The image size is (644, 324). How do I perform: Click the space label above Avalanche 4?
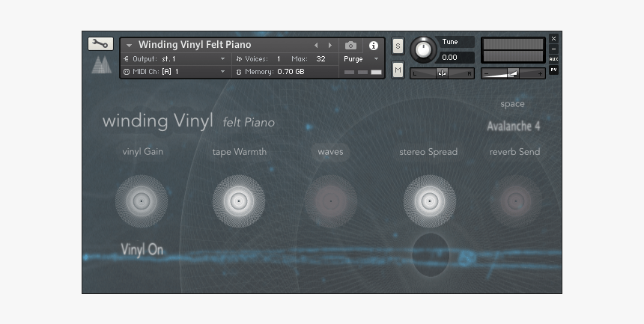click(x=512, y=104)
